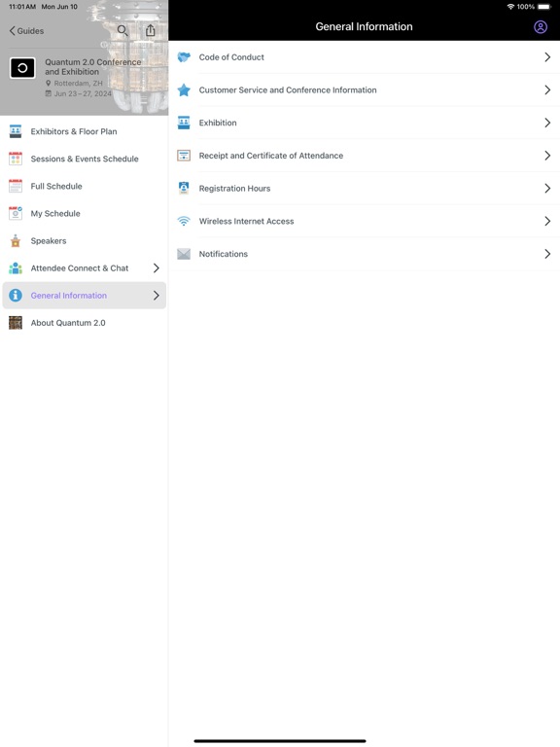This screenshot has height=747, width=560.
Task: Select the Code of Conduct link
Action: [231, 57]
